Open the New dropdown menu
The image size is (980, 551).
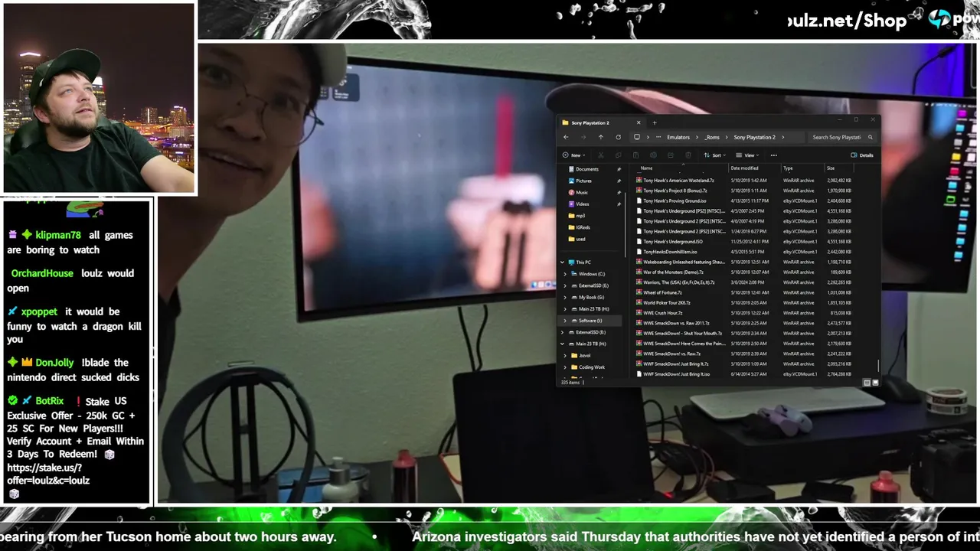pyautogui.click(x=575, y=155)
